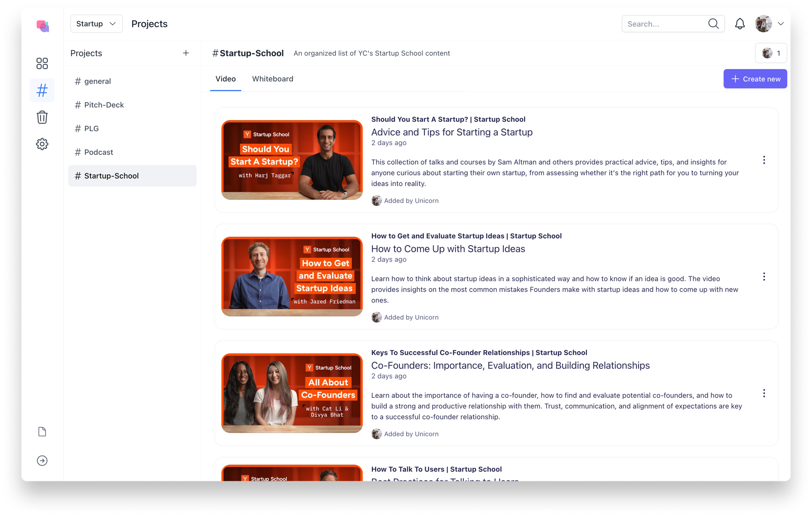The height and width of the screenshot is (516, 812).
Task: Click Unicorn avatar under Advice and Tips card
Action: click(376, 201)
